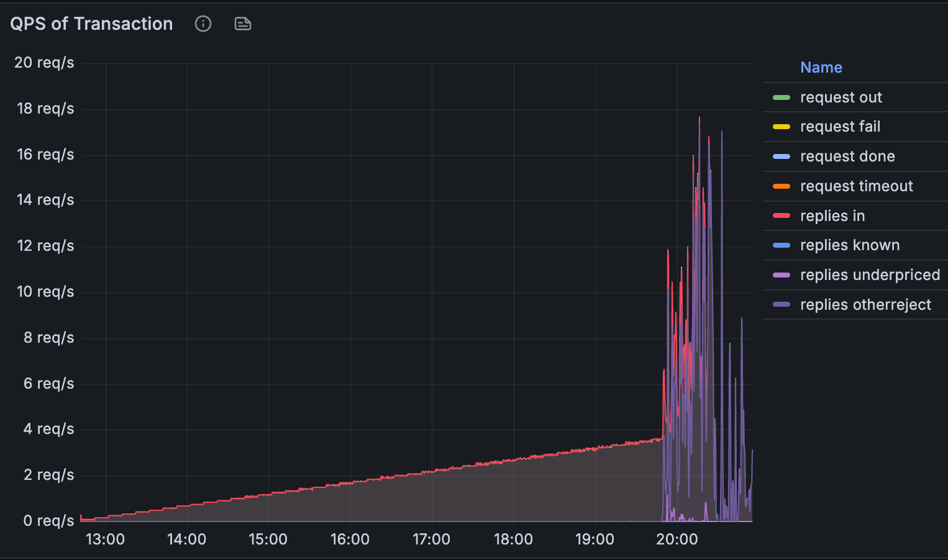The width and height of the screenshot is (948, 560).
Task: Toggle the request fail series label
Action: pyautogui.click(x=840, y=127)
